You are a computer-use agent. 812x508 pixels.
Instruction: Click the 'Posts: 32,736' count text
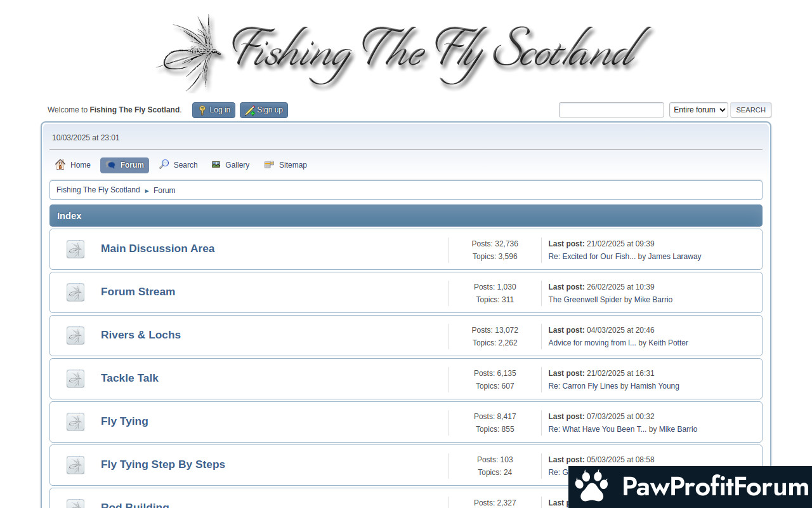click(x=495, y=244)
